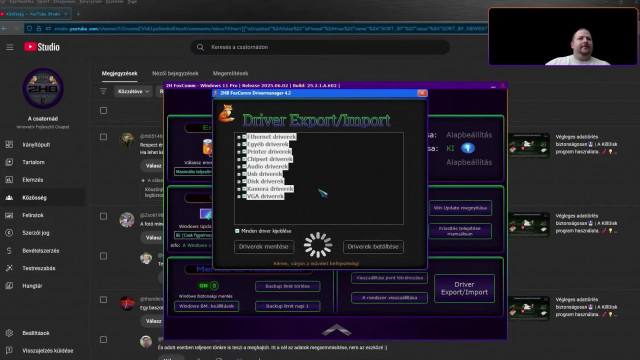
Task: Click the Driverek mentése button
Action: point(264,247)
